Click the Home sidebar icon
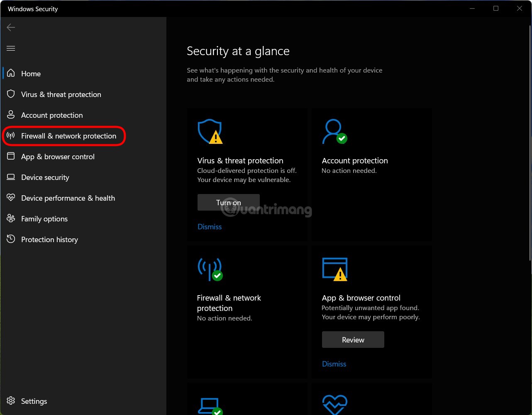This screenshot has width=532, height=415. pyautogui.click(x=11, y=73)
